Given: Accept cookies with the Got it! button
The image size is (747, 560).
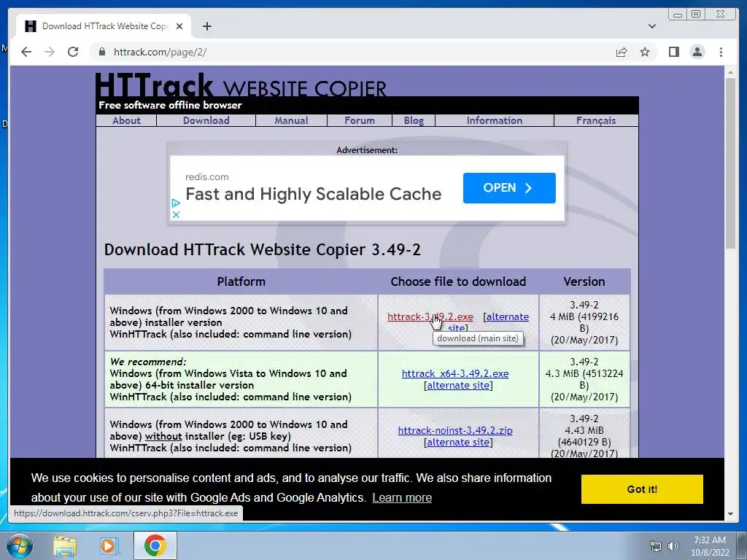Looking at the screenshot, I should (x=642, y=489).
